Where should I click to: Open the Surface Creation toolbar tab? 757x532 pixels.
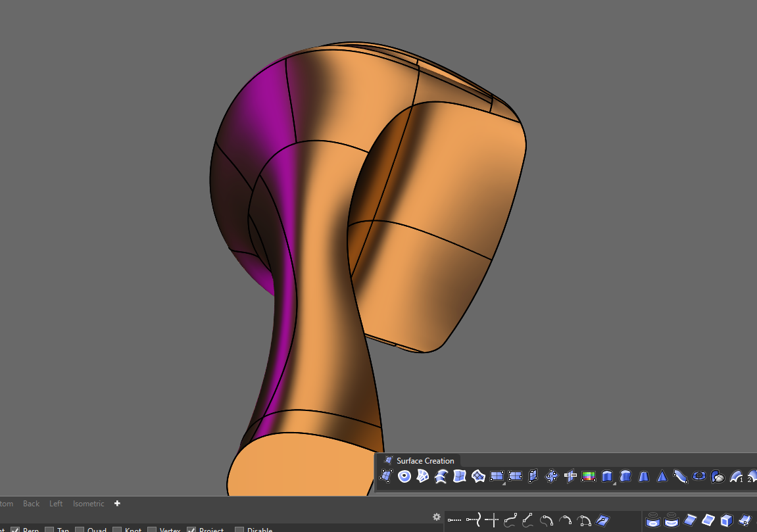pos(419,460)
